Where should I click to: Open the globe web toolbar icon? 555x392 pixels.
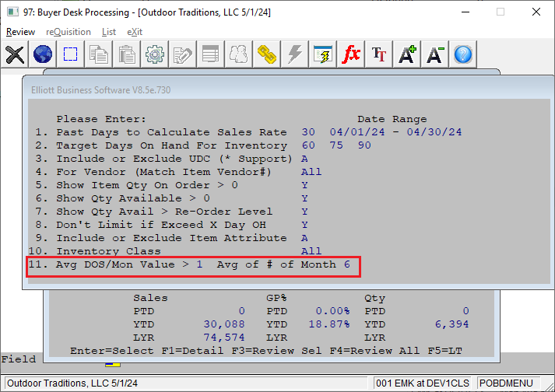[x=43, y=54]
